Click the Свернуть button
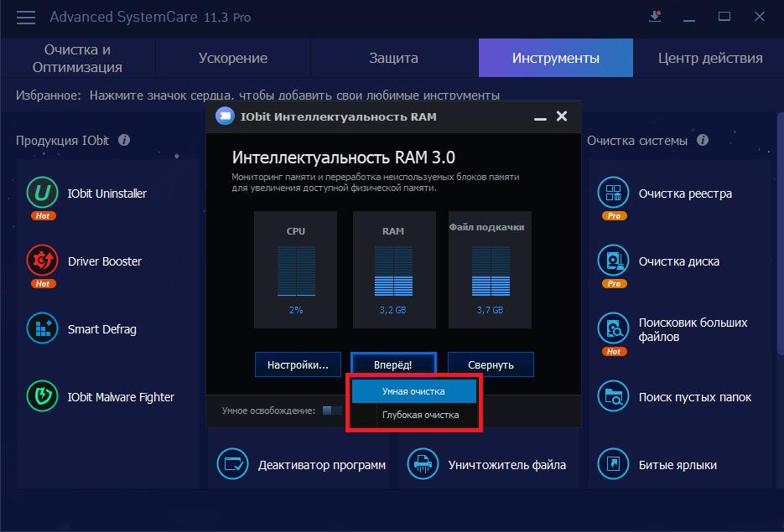Screen dimensions: 784x532 (491, 364)
